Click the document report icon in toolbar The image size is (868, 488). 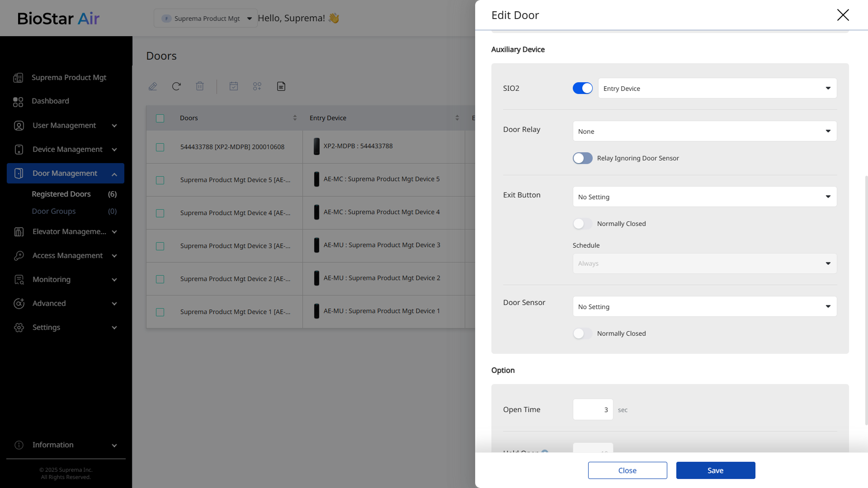coord(281,86)
